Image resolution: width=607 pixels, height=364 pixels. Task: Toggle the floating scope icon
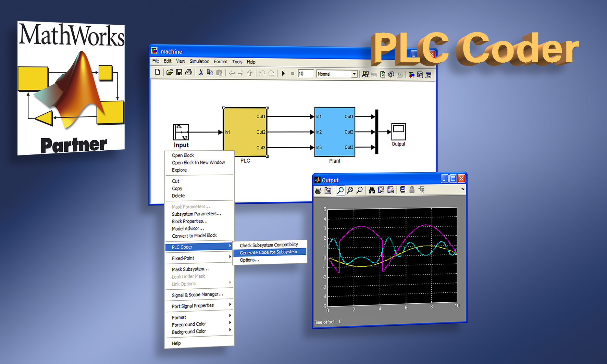[x=403, y=190]
